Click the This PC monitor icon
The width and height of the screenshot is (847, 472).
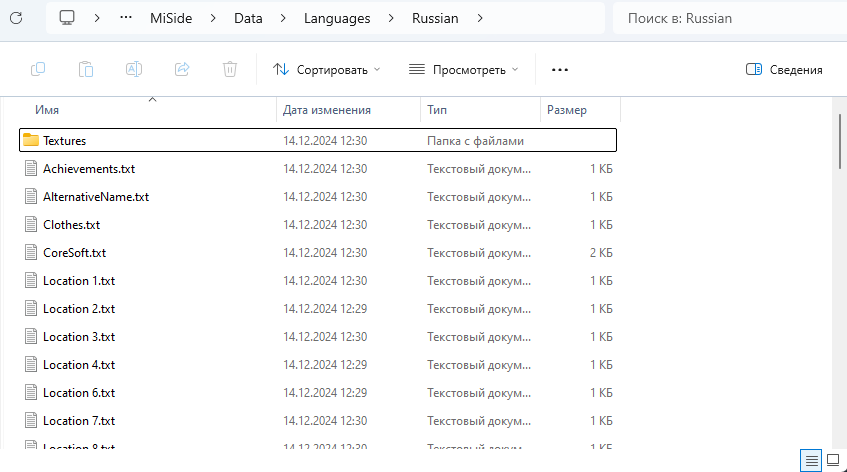tap(68, 18)
